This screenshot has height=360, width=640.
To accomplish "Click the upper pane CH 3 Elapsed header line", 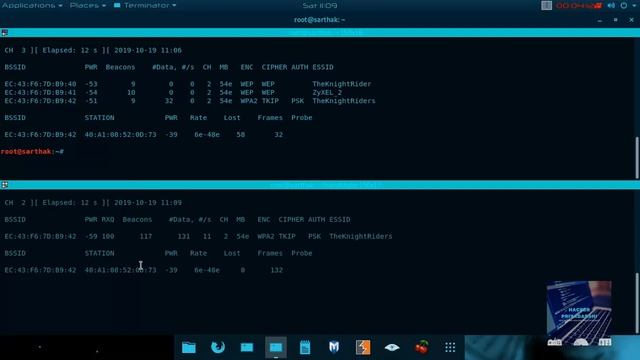I will [x=93, y=50].
